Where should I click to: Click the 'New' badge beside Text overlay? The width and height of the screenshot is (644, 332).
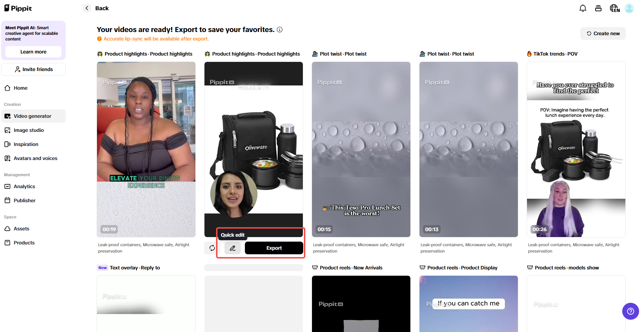coord(103,268)
